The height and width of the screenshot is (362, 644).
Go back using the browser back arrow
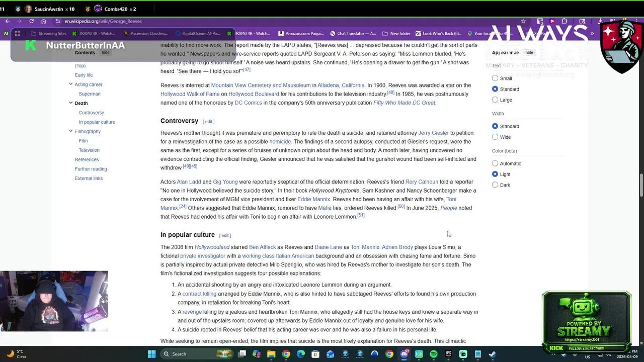[x=7, y=21]
